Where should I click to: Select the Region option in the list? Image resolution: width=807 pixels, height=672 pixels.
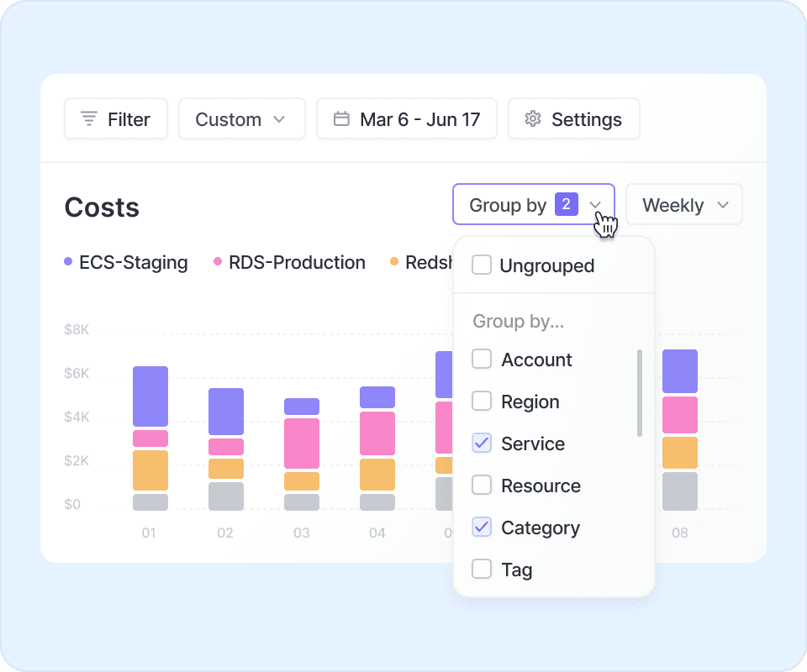(x=530, y=402)
